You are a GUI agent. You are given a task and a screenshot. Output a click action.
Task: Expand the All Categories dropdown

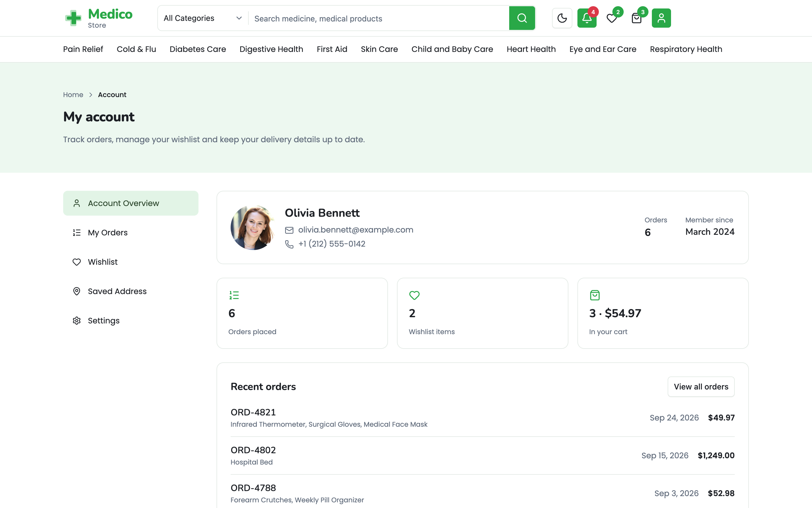[x=203, y=18]
